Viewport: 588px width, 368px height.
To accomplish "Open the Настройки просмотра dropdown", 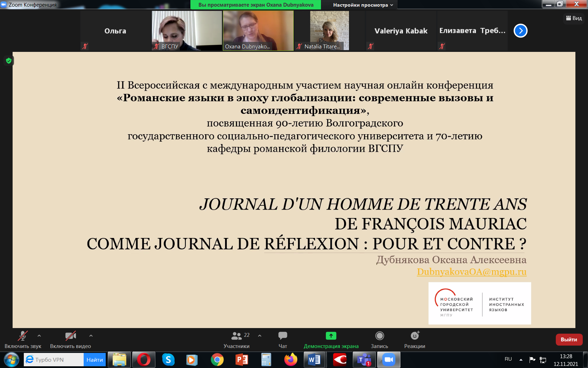I will pos(362,5).
